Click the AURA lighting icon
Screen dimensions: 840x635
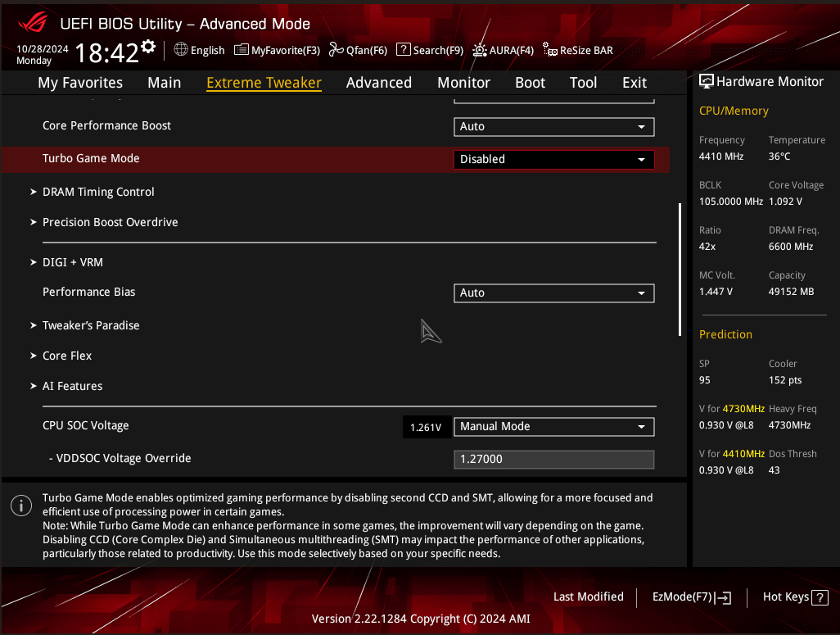coord(480,50)
